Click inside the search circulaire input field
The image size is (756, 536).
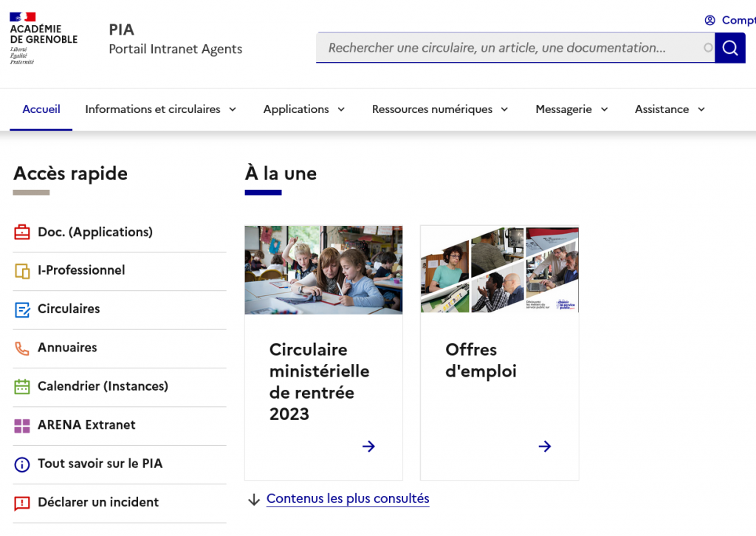[509, 48]
